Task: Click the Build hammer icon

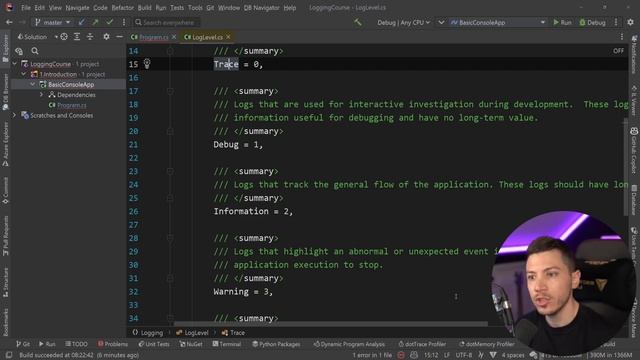Action: 358,22
